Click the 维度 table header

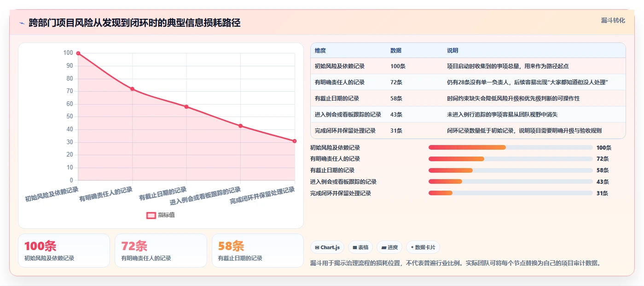point(320,51)
